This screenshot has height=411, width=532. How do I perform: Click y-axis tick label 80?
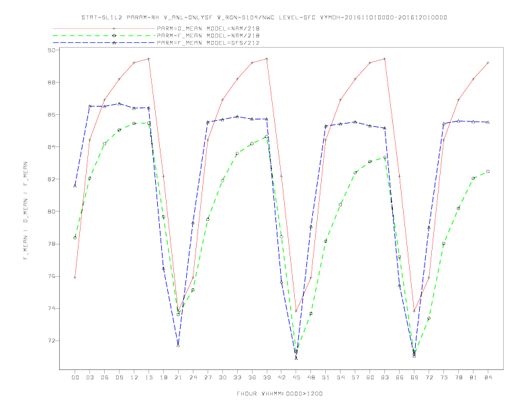(52, 212)
